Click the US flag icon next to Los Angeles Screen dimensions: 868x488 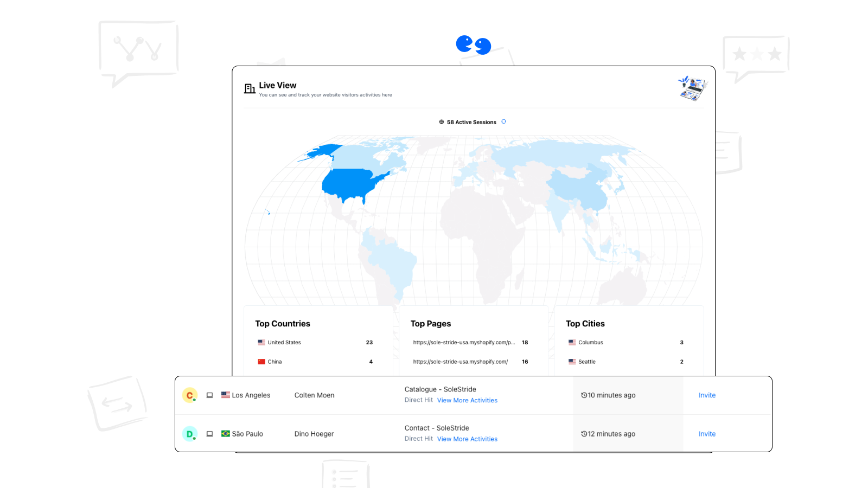tap(225, 395)
